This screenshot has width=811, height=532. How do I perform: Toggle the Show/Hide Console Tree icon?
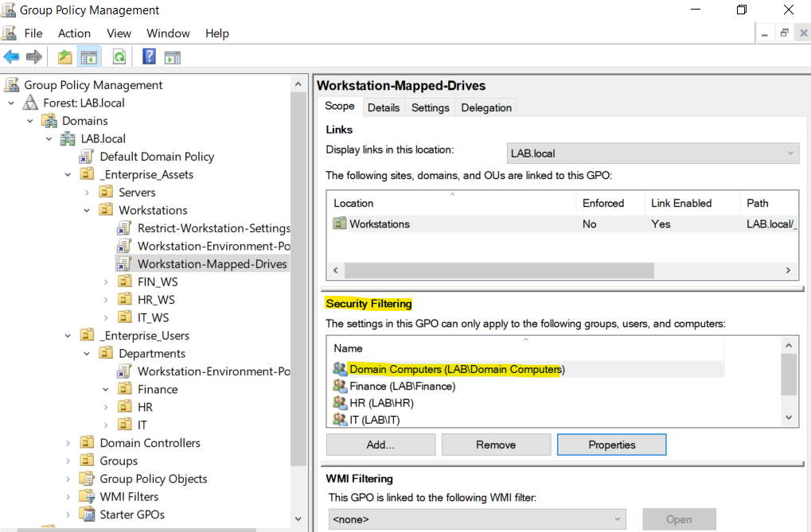click(88, 57)
